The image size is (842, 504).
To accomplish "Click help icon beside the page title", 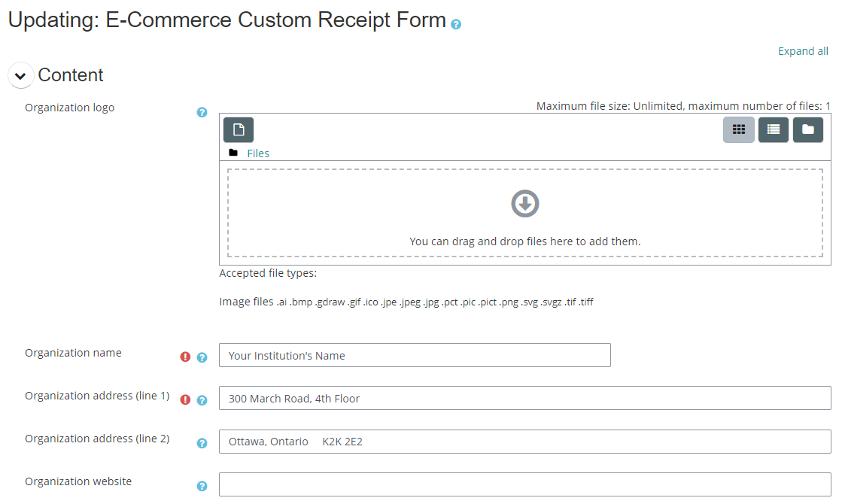I will coord(456,24).
